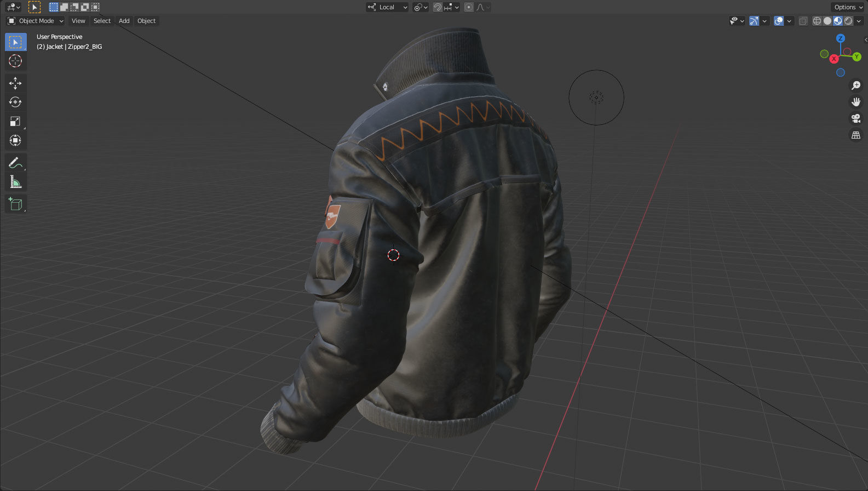The width and height of the screenshot is (868, 491).
Task: Select the Measure tool
Action: pyautogui.click(x=15, y=182)
